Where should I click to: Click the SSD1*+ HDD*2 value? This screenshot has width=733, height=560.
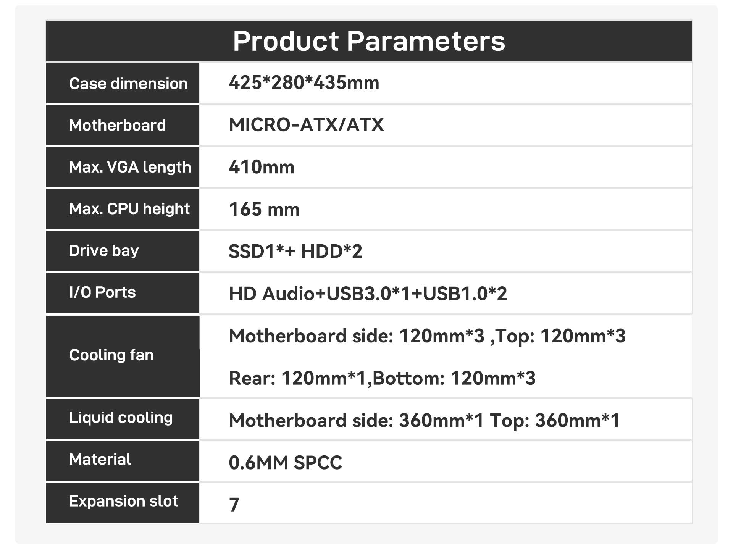295,252
